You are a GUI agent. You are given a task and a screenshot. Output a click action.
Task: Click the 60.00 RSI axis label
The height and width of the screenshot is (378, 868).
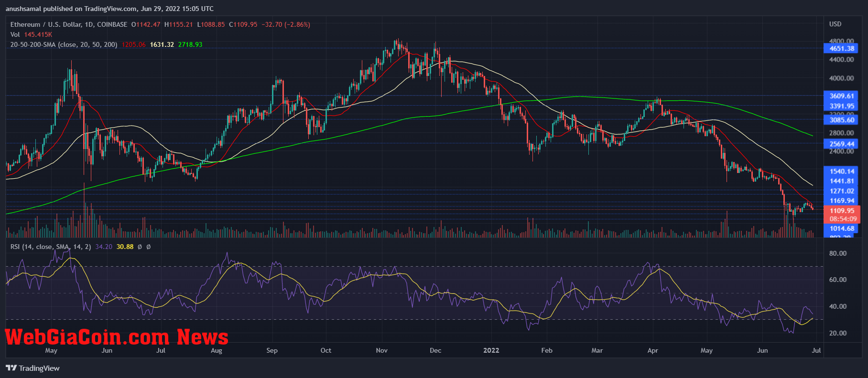837,280
